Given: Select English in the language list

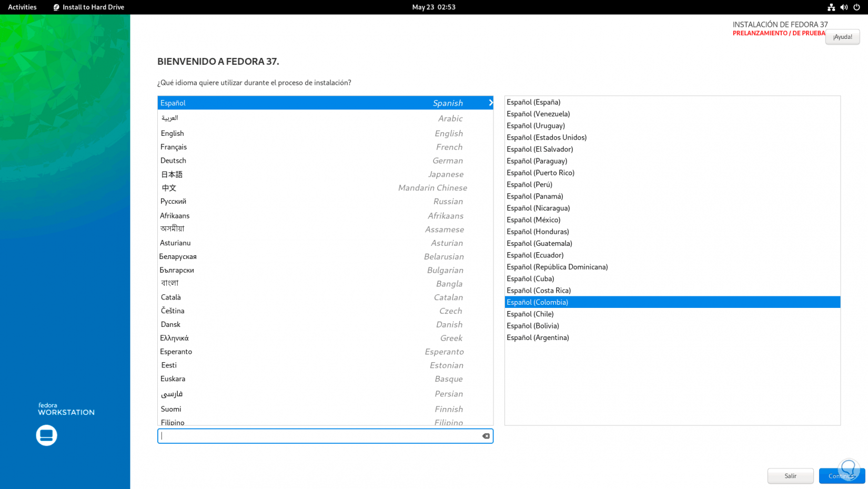Looking at the screenshot, I should (325, 133).
